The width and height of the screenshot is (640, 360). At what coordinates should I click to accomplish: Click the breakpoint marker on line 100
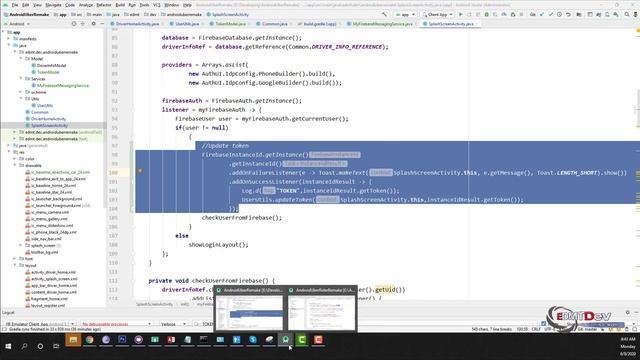140,171
